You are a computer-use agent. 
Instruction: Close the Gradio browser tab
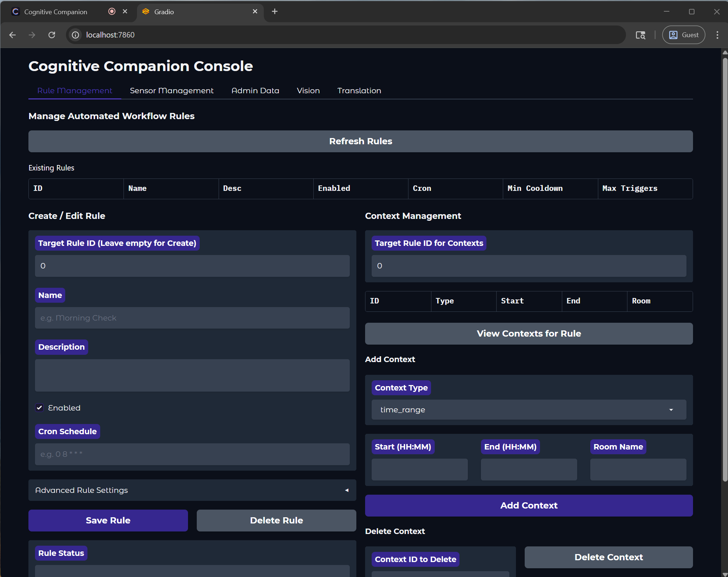point(255,12)
